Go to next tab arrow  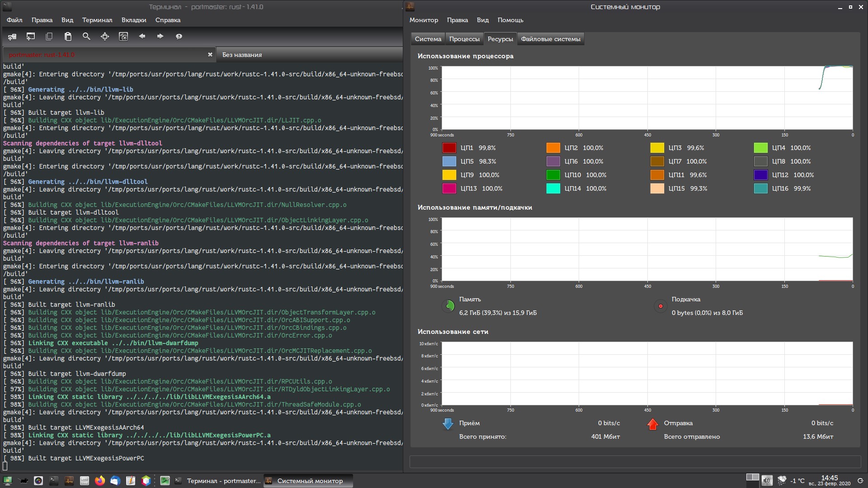click(x=160, y=36)
